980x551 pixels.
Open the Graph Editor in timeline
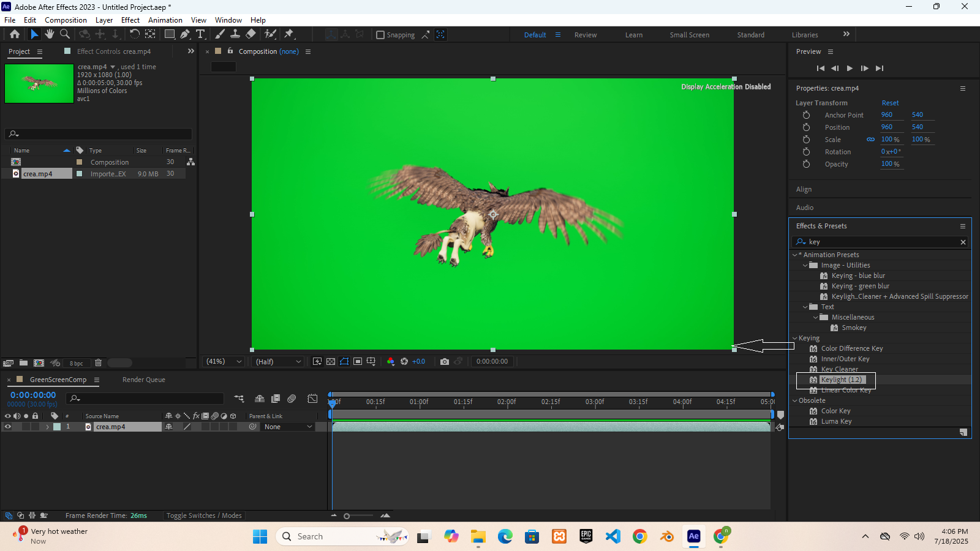coord(312,399)
